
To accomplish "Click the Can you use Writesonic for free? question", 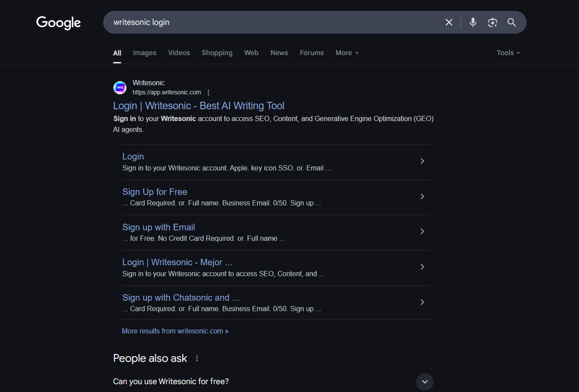I will click(171, 382).
